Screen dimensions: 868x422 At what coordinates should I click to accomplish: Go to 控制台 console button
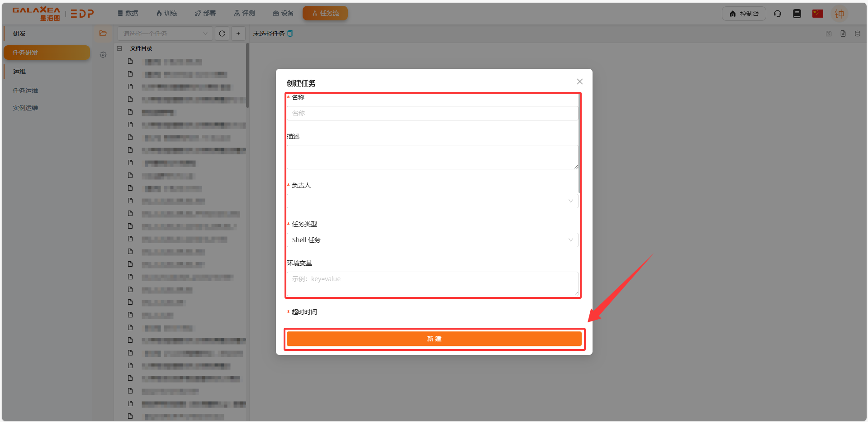(744, 14)
